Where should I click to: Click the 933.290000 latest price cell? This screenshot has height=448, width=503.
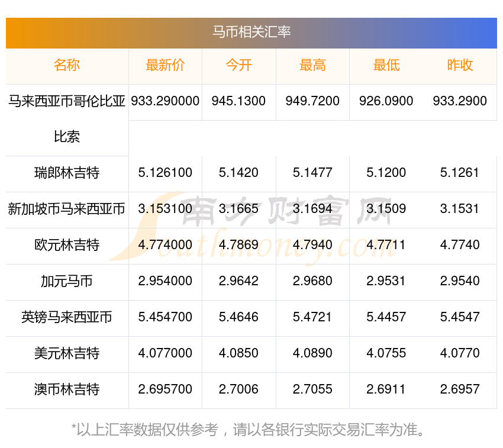click(165, 101)
